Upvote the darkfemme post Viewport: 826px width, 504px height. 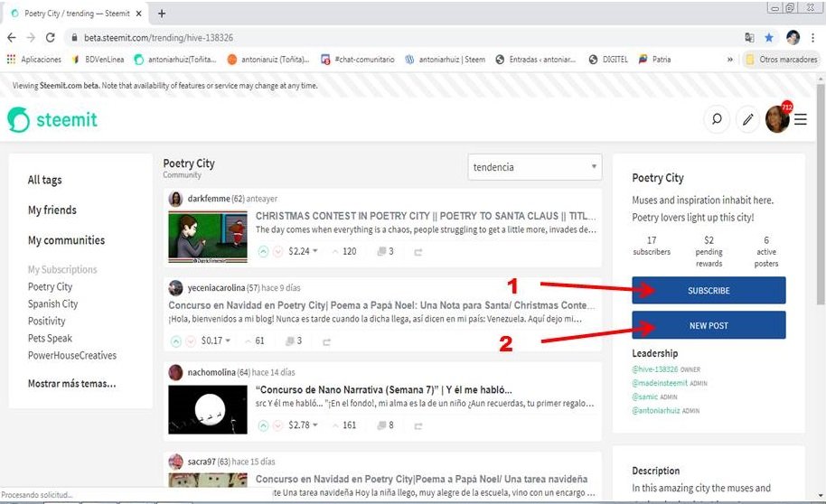point(263,252)
